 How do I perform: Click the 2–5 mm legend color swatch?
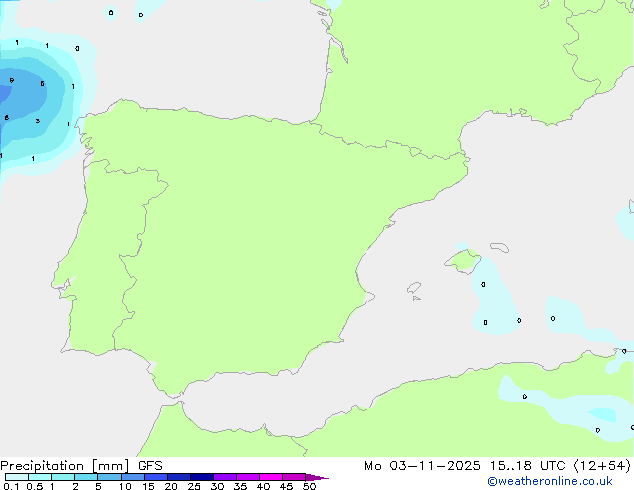click(86, 477)
